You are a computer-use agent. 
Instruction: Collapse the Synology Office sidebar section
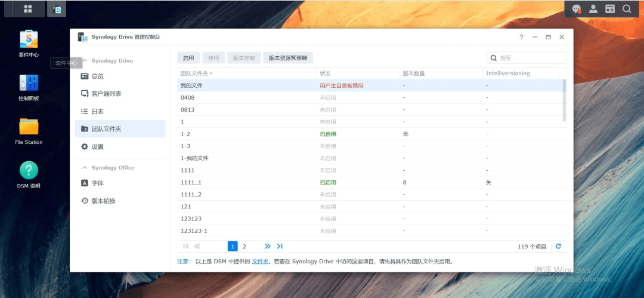click(x=84, y=168)
